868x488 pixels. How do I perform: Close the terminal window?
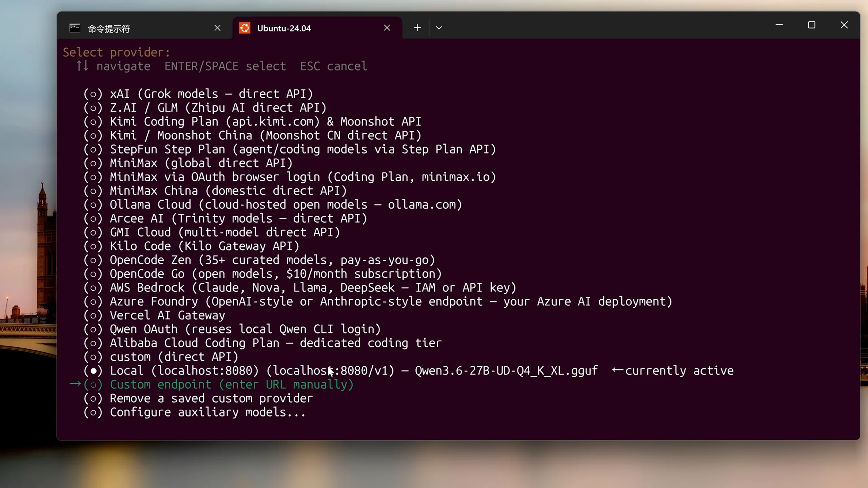tap(844, 25)
